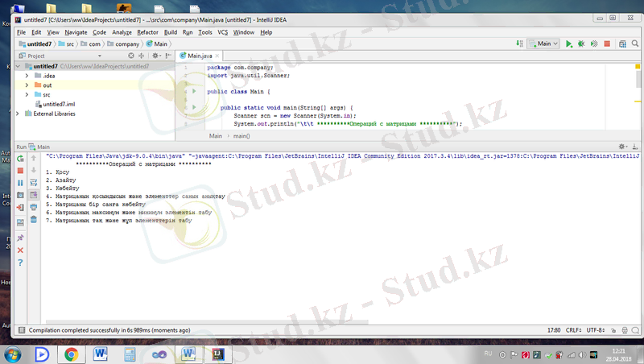Run with coverage icon in toolbar
This screenshot has height=364, width=644.
[x=594, y=44]
